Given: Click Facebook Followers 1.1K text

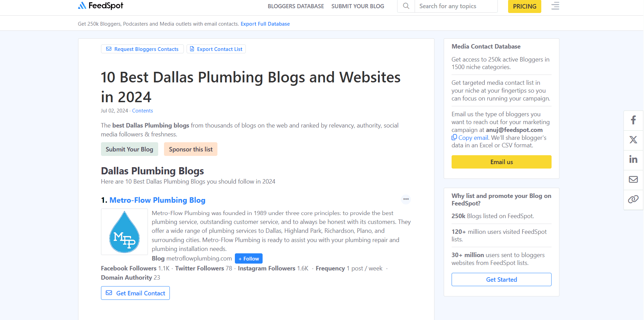Looking at the screenshot, I should coord(135,268).
